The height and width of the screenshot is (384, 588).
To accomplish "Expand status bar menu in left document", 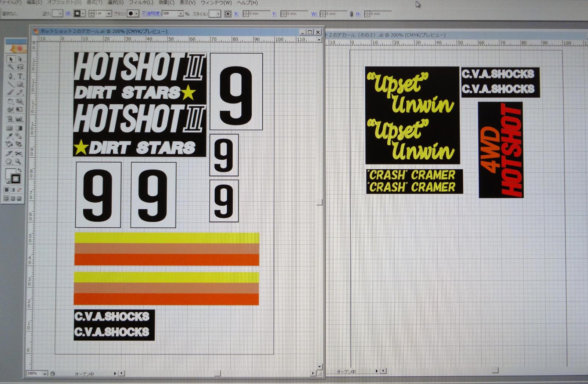I will point(115,373).
